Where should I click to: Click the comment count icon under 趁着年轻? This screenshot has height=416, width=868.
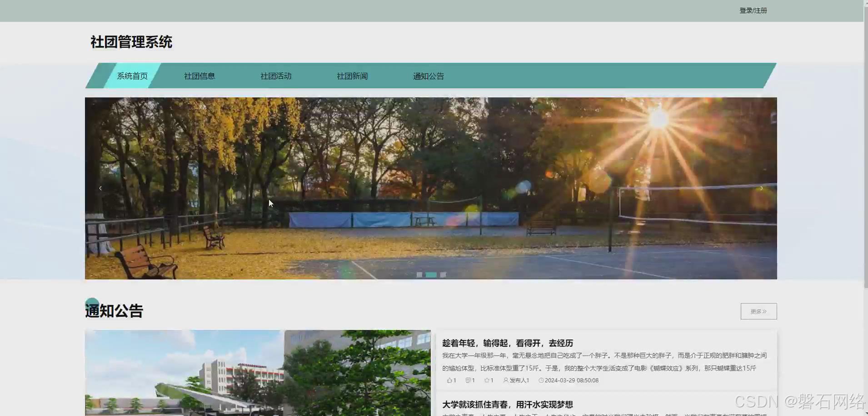(469, 380)
